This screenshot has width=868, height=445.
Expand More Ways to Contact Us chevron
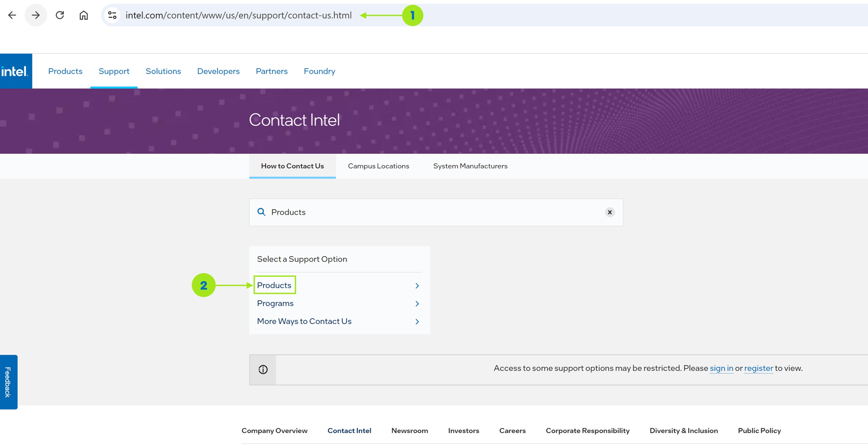coord(417,321)
